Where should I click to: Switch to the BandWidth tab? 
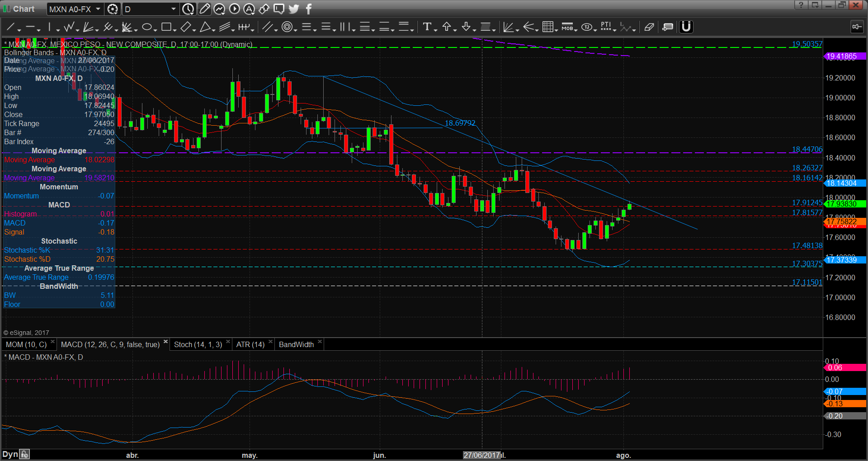coord(296,344)
